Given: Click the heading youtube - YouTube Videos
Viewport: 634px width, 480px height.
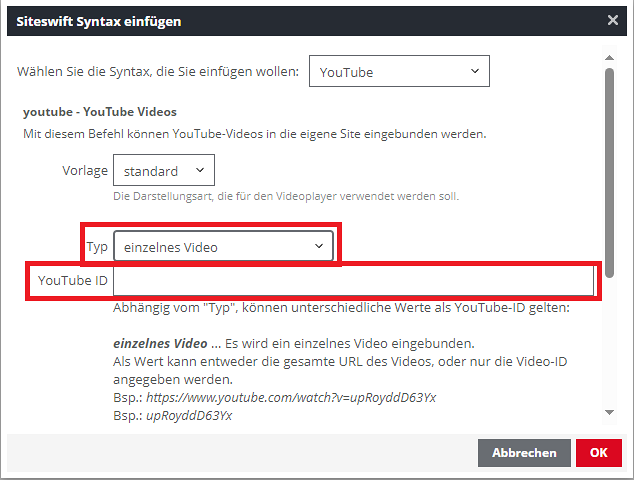Looking at the screenshot, I should point(99,112).
